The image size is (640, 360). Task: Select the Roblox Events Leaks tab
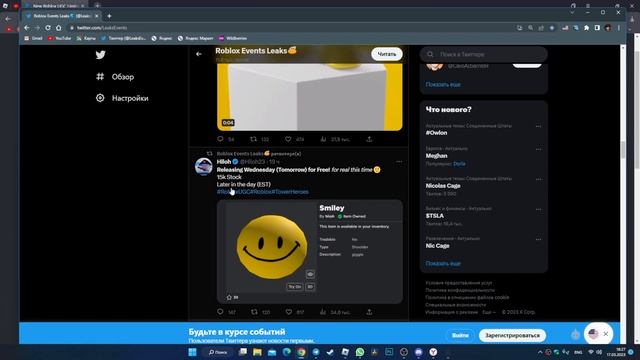pos(61,16)
